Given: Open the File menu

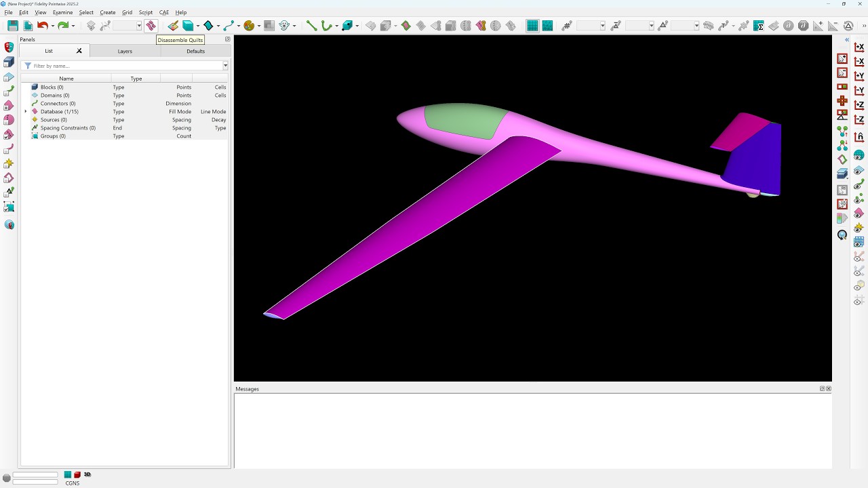Looking at the screenshot, I should click(x=8, y=12).
